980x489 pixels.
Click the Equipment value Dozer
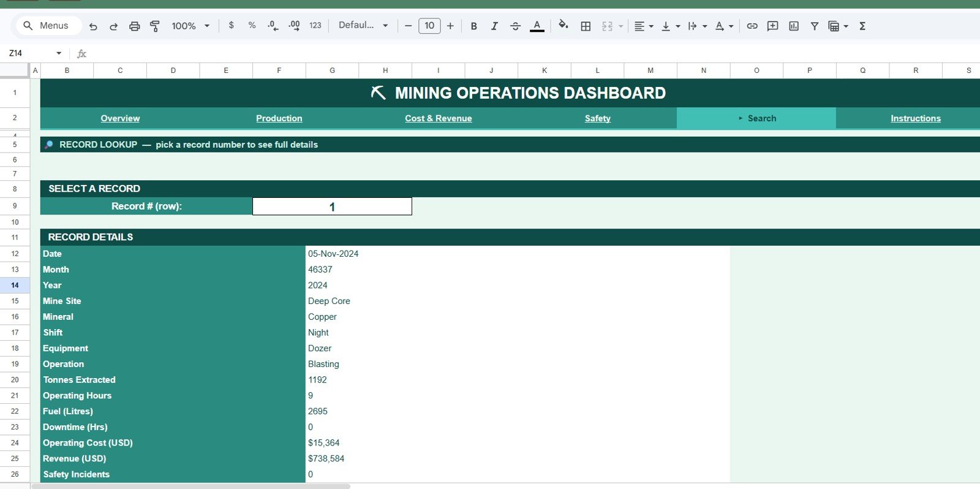320,349
